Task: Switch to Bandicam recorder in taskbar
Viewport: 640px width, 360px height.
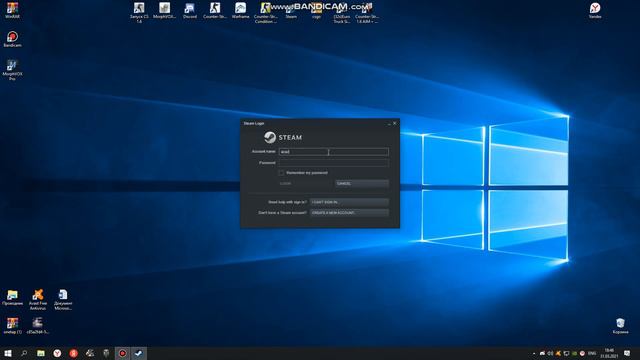Action: pyautogui.click(x=122, y=353)
